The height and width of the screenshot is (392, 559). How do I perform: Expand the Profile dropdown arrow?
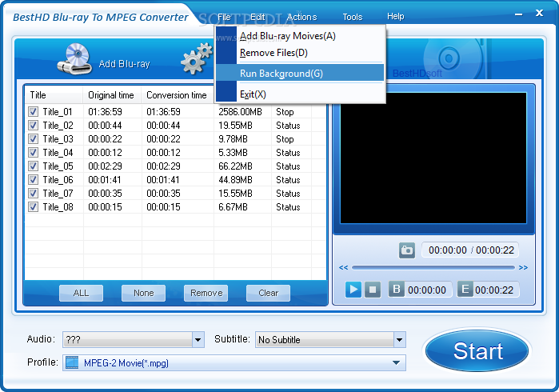pos(396,362)
